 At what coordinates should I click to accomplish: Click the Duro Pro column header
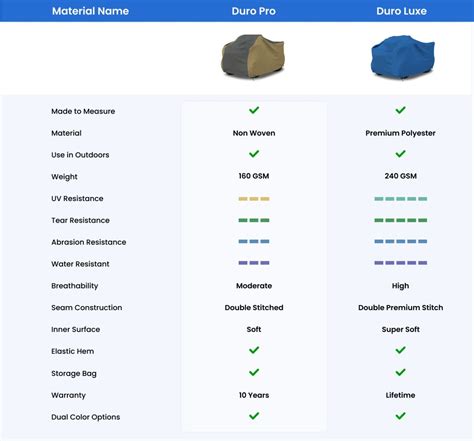[254, 11]
